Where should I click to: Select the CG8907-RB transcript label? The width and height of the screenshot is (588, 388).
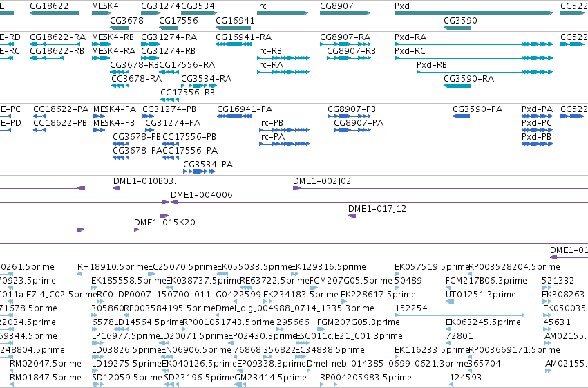[352, 51]
